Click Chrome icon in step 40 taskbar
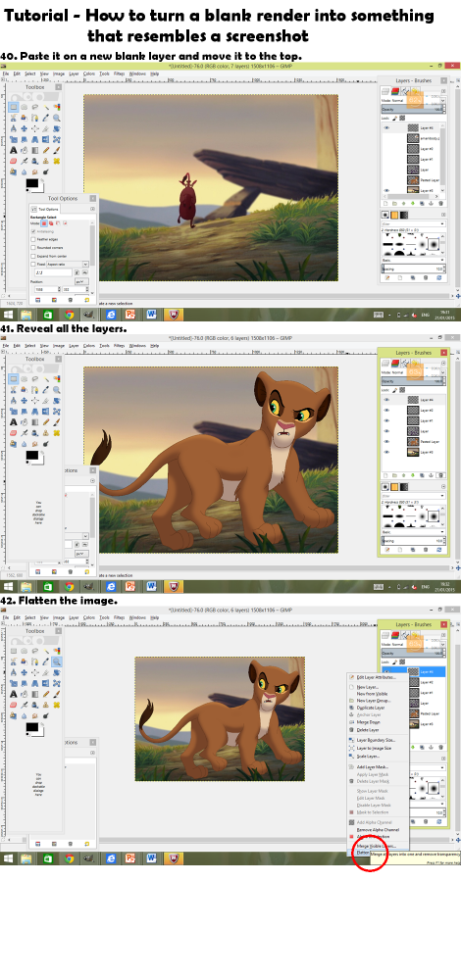The image size is (461, 980). [x=70, y=315]
